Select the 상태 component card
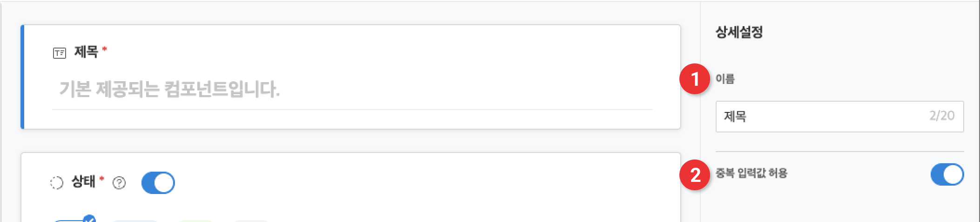The image size is (980, 222). tap(351, 187)
